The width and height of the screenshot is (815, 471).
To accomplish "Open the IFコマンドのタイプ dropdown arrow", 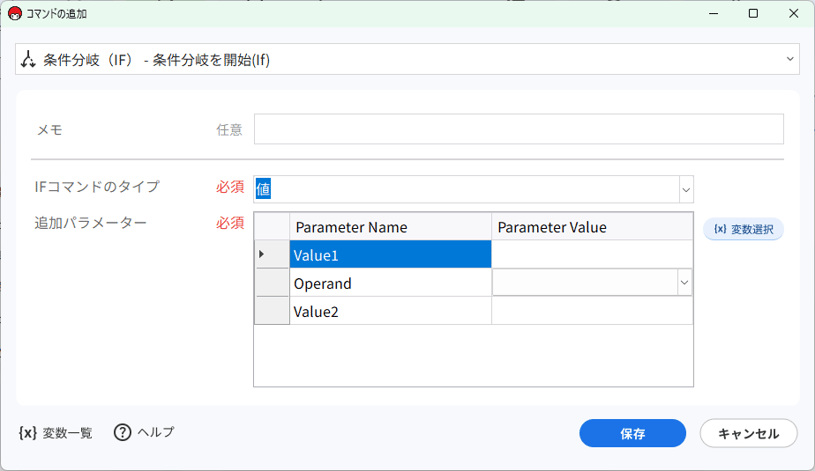I will point(686,189).
